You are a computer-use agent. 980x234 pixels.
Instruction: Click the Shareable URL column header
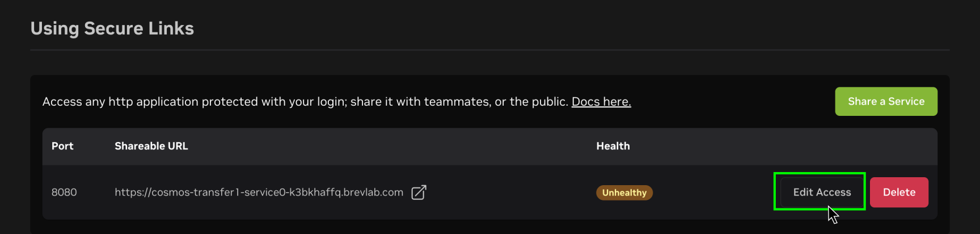point(151,146)
